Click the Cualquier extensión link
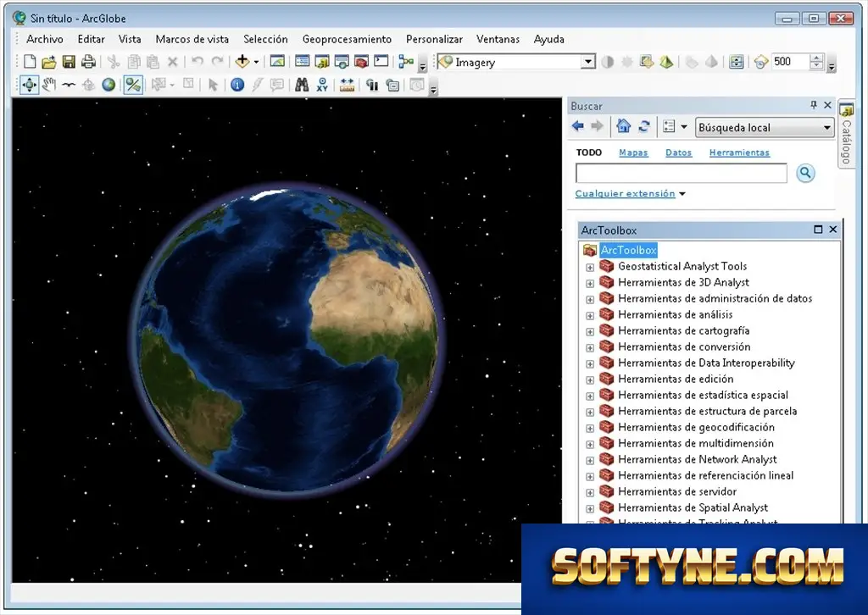Viewport: 868px width, 615px height. pos(625,194)
